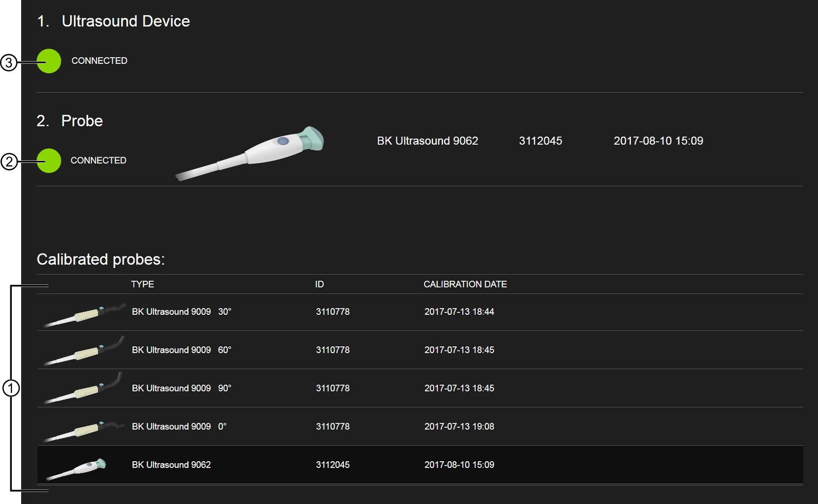Image resolution: width=818 pixels, height=504 pixels.
Task: Click the green Probe status indicator
Action: pos(49,160)
